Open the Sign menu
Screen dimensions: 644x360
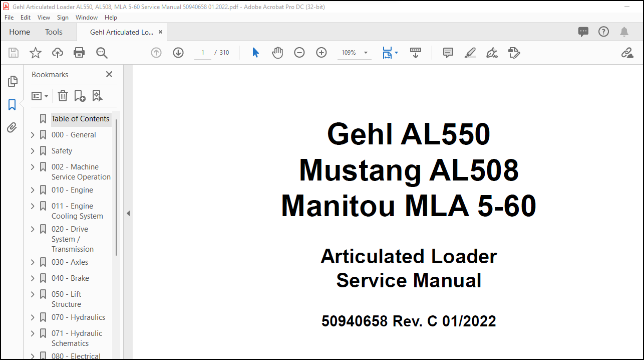pyautogui.click(x=63, y=17)
